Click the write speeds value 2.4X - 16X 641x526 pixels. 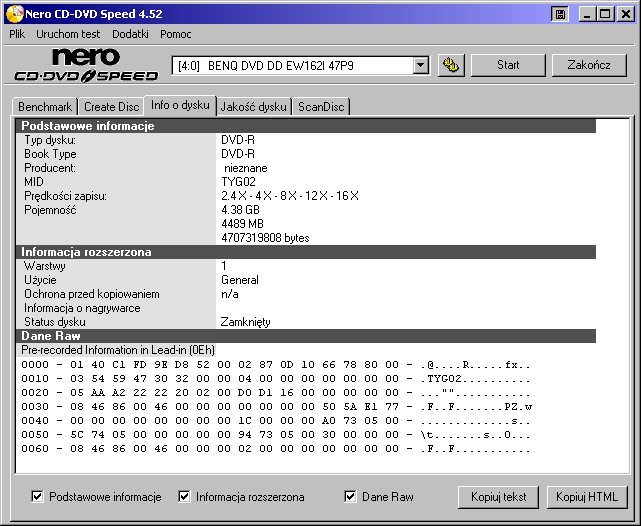tap(290, 196)
